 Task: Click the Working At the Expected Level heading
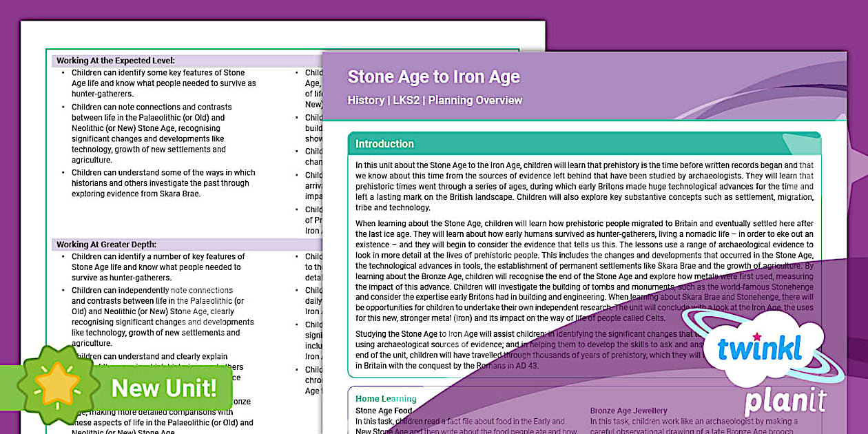pos(116,61)
